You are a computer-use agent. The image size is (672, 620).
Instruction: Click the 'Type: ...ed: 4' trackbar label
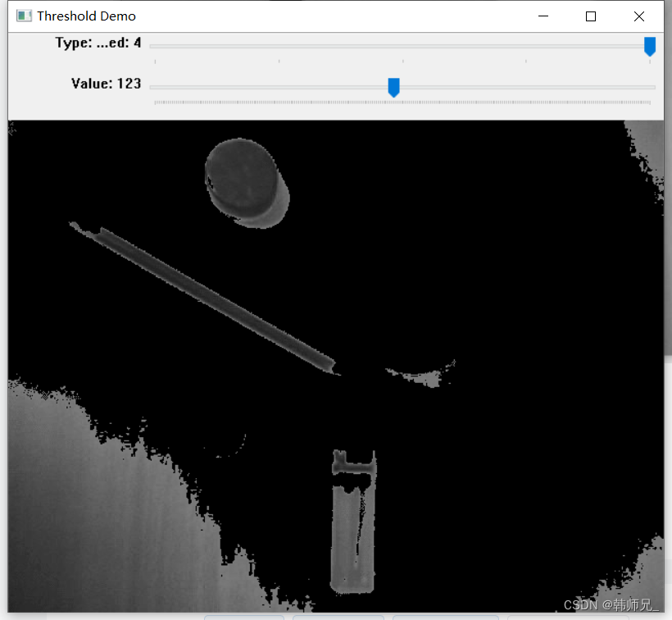(x=98, y=43)
